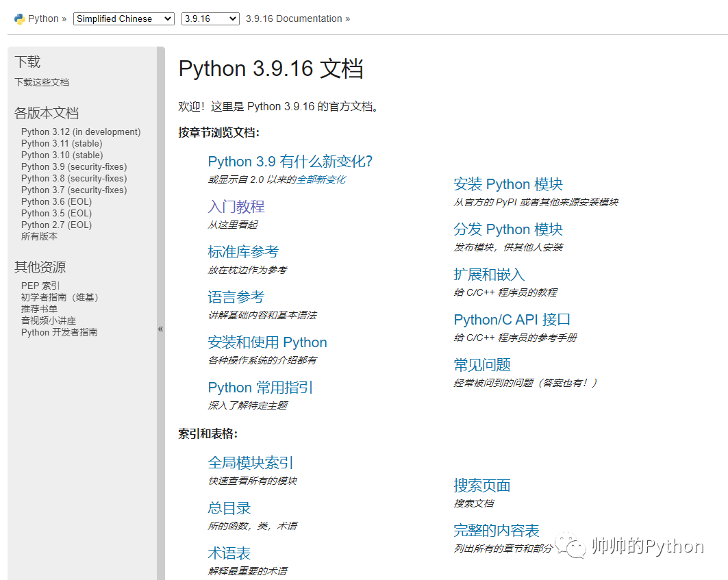Open the 常见问题 FAQ link
Viewport: 728px width, 580px height.
click(x=482, y=365)
